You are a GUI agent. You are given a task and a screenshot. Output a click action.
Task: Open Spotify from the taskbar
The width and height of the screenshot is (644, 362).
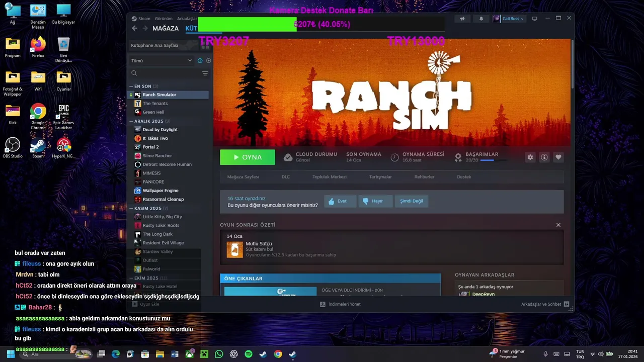tap(249, 354)
